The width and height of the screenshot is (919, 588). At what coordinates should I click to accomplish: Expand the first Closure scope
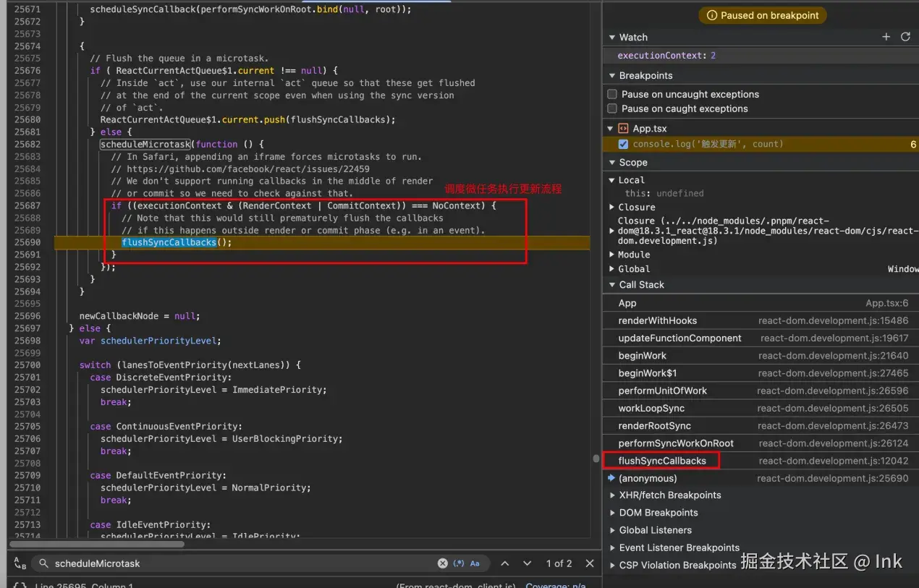(x=612, y=207)
